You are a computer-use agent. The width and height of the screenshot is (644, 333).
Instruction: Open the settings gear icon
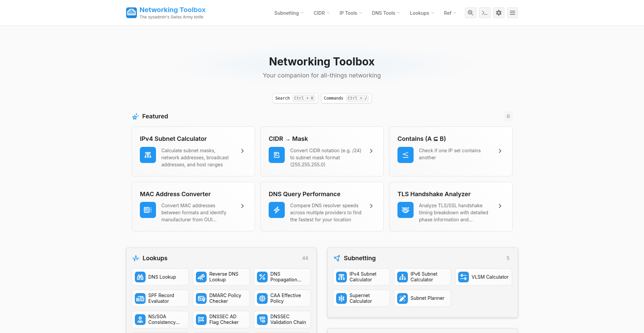click(499, 13)
